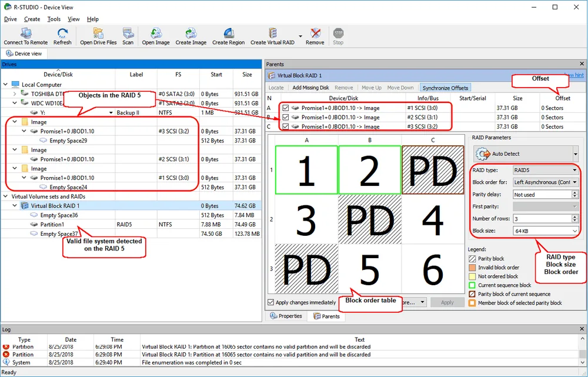Uncheck Apply changes immediately
Screen dimensions: 588x377
point(270,302)
